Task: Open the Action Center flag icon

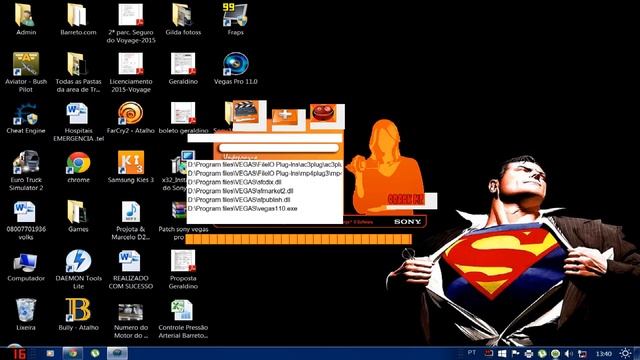Action: (515, 353)
